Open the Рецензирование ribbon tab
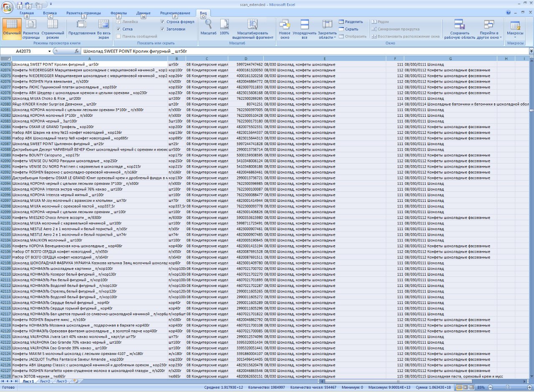 (x=175, y=13)
